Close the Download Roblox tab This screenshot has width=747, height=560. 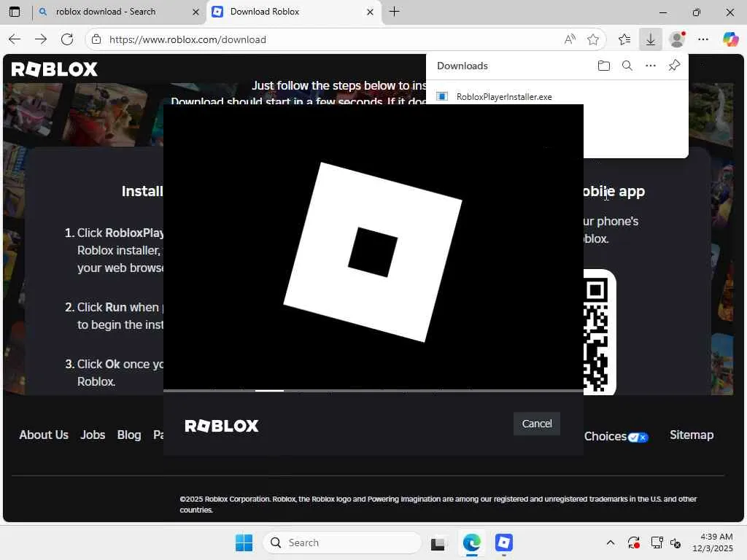pyautogui.click(x=370, y=12)
